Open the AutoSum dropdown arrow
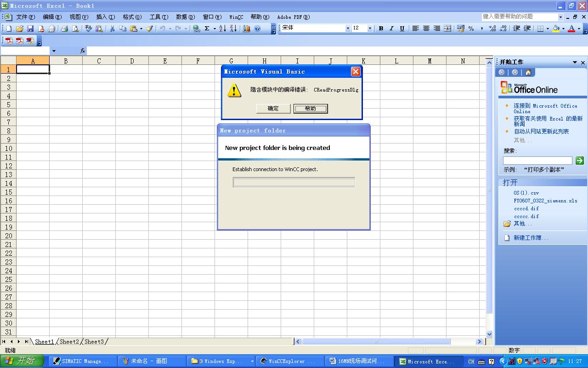Screen dimensions: 588x368 point(214,29)
